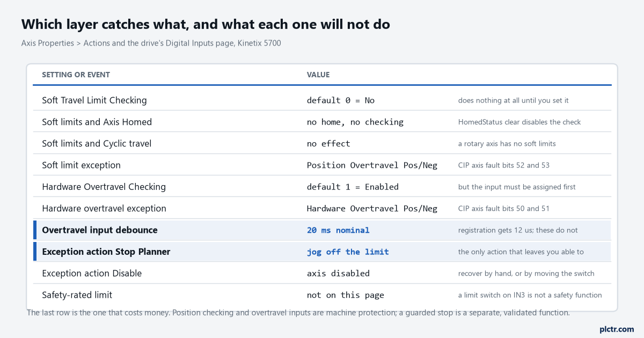
Task: Click the value 'default 1 = Enabled'
Action: [353, 187]
